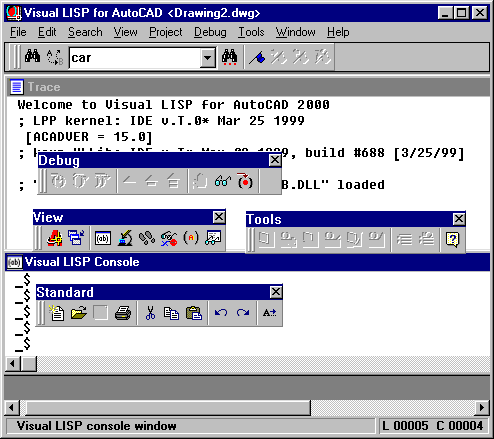This screenshot has height=439, width=494.
Task: Click Find Toolbar String binoculars icon
Action: pyautogui.click(x=230, y=57)
